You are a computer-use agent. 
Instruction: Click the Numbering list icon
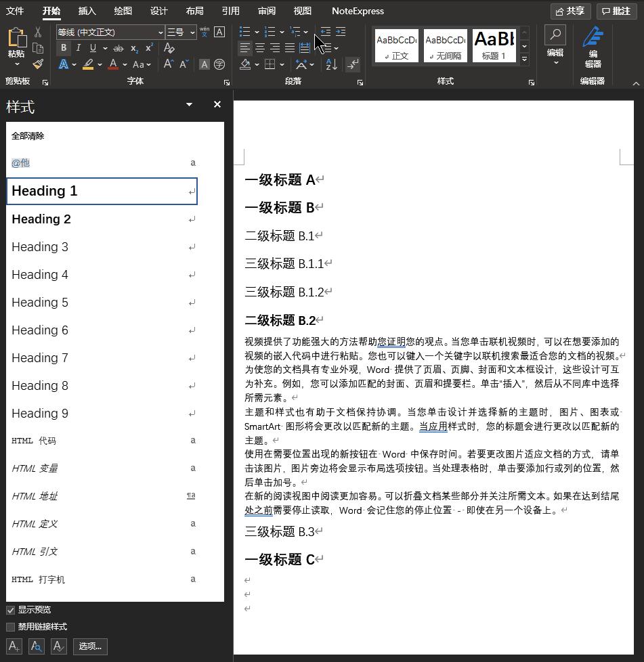click(x=270, y=32)
